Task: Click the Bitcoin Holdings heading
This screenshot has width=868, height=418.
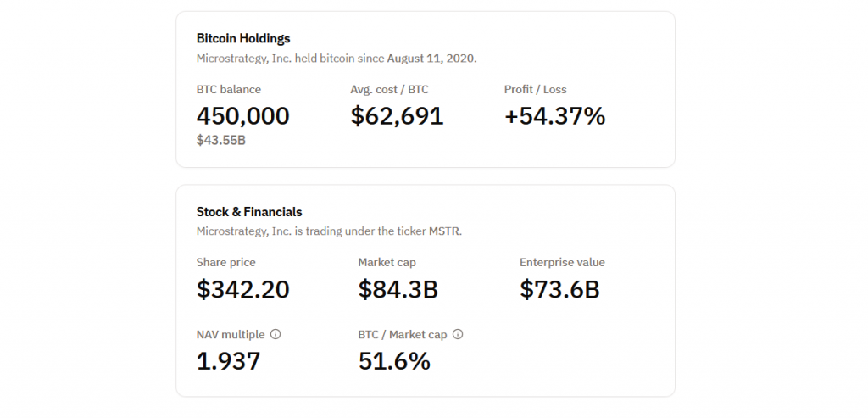Action: point(243,38)
